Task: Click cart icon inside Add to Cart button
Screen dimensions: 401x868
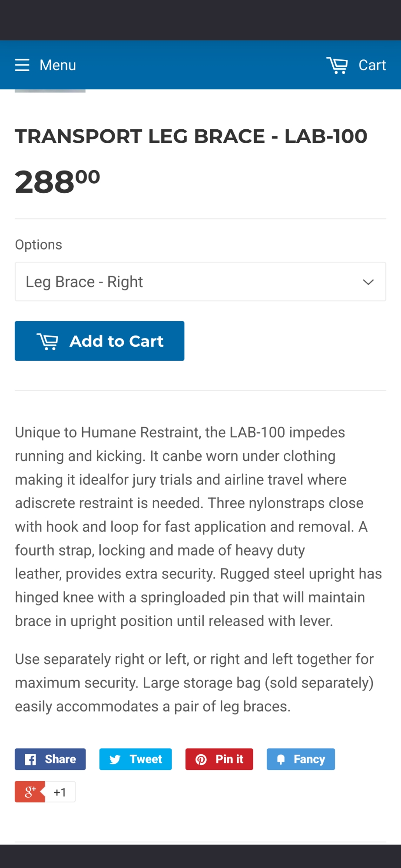Action: pyautogui.click(x=47, y=341)
